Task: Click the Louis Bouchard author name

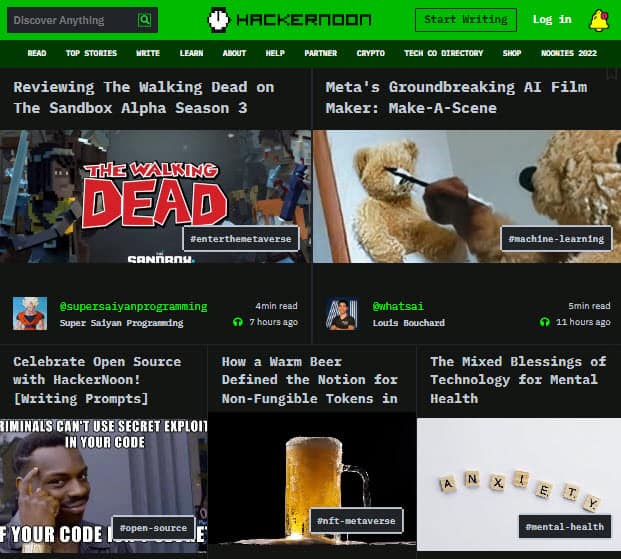Action: click(409, 323)
